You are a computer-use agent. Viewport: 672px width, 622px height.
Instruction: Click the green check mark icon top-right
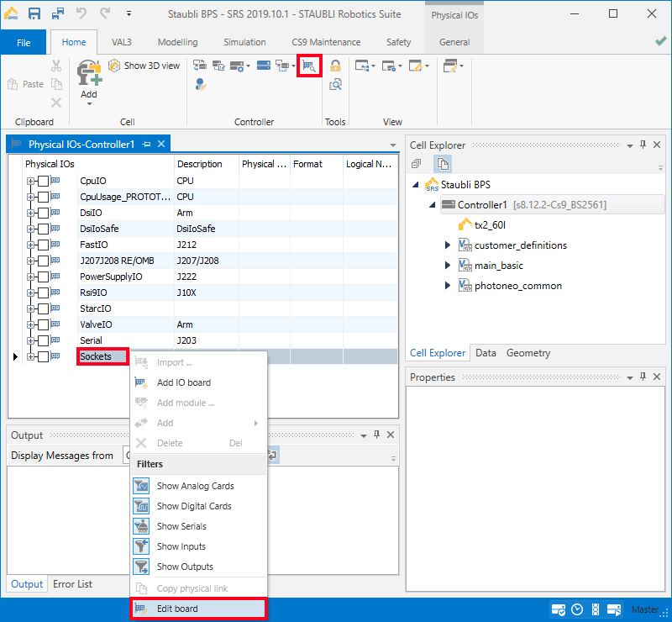pos(660,41)
